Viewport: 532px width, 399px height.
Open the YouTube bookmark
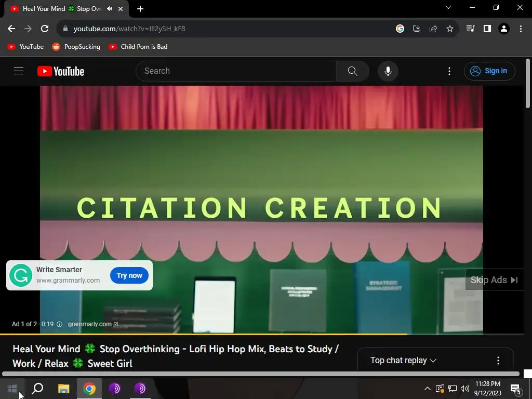tap(26, 47)
